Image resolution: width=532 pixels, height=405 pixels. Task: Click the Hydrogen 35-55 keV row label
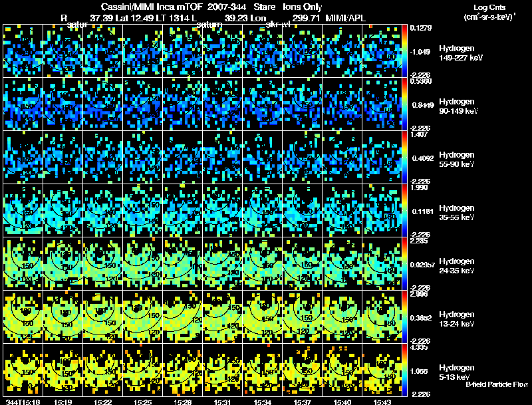tap(457, 212)
